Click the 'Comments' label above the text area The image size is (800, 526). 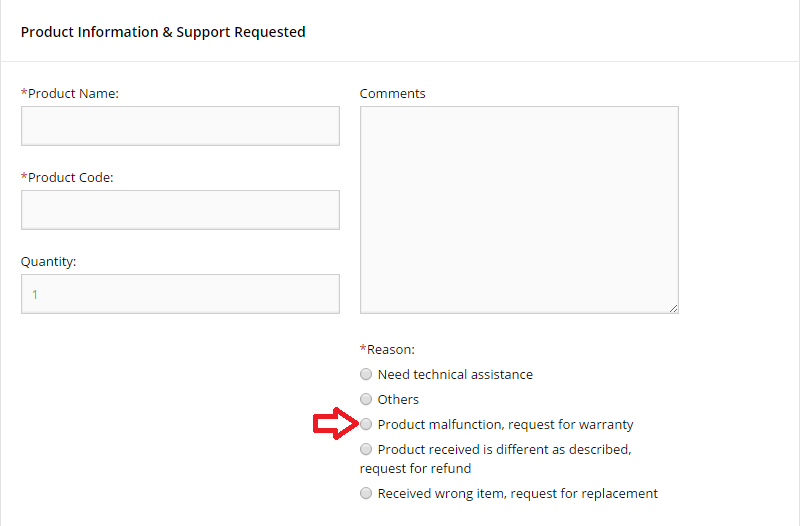(x=392, y=93)
